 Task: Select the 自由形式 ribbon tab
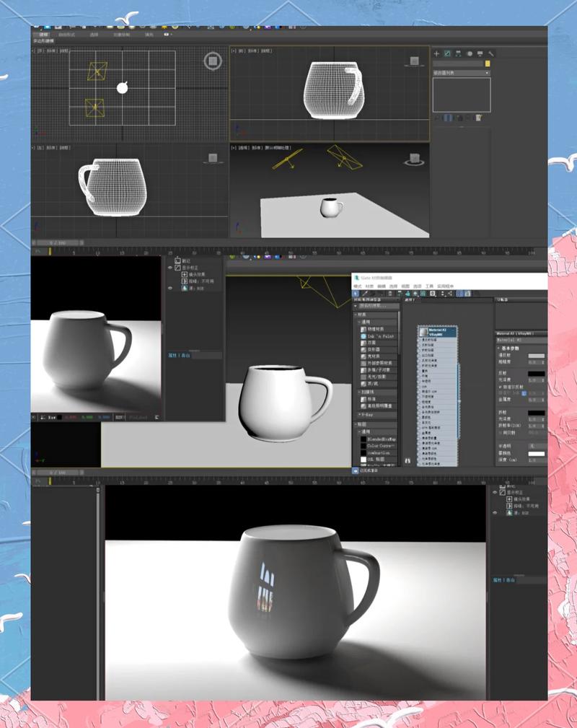pyautogui.click(x=66, y=35)
